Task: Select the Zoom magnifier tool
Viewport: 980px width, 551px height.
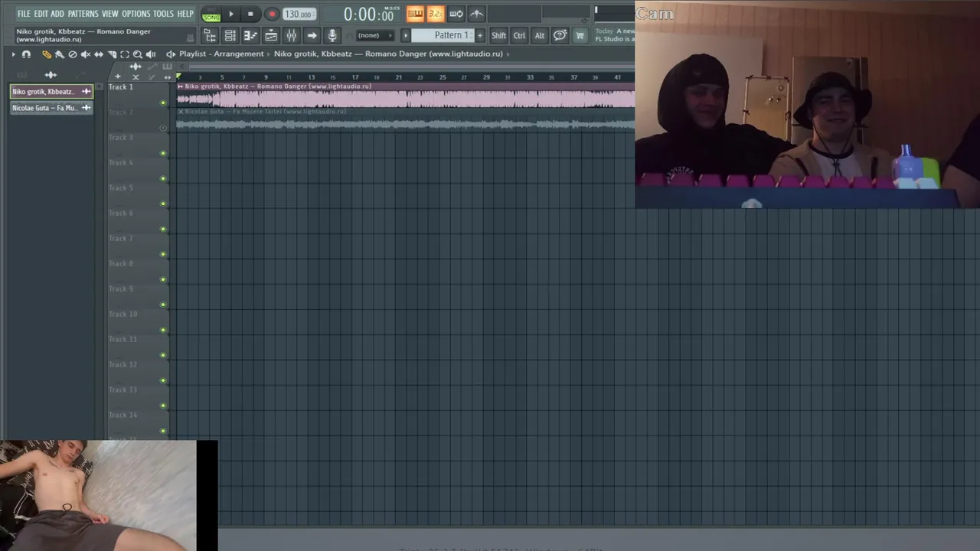Action: point(138,54)
